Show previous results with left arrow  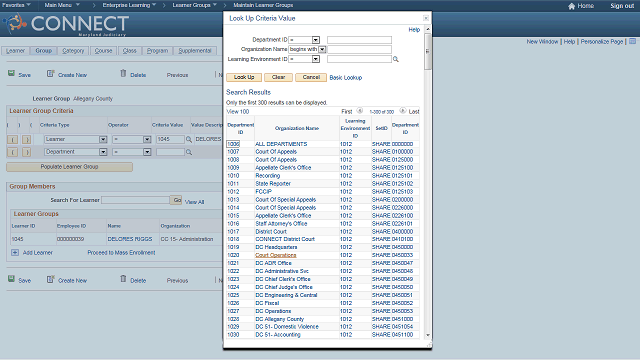[360, 111]
